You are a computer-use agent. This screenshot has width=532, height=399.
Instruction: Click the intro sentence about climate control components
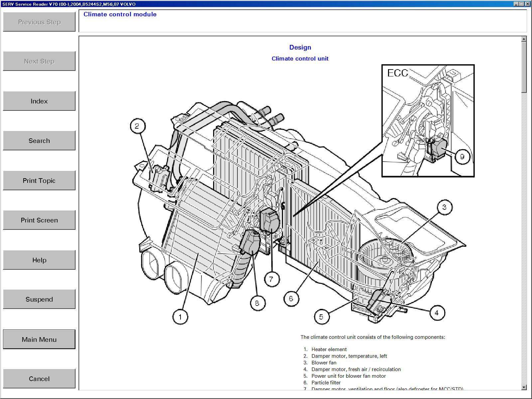point(373,337)
